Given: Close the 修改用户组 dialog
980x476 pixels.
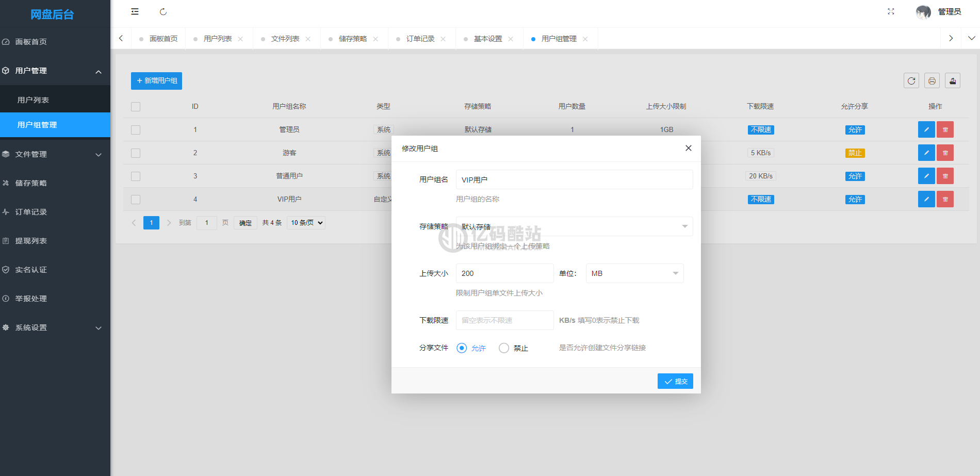Looking at the screenshot, I should tap(688, 148).
